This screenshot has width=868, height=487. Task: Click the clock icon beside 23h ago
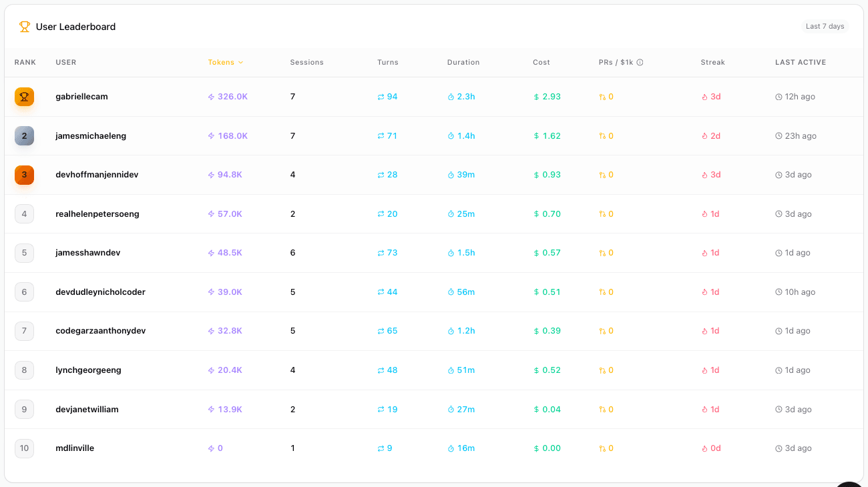[779, 136]
